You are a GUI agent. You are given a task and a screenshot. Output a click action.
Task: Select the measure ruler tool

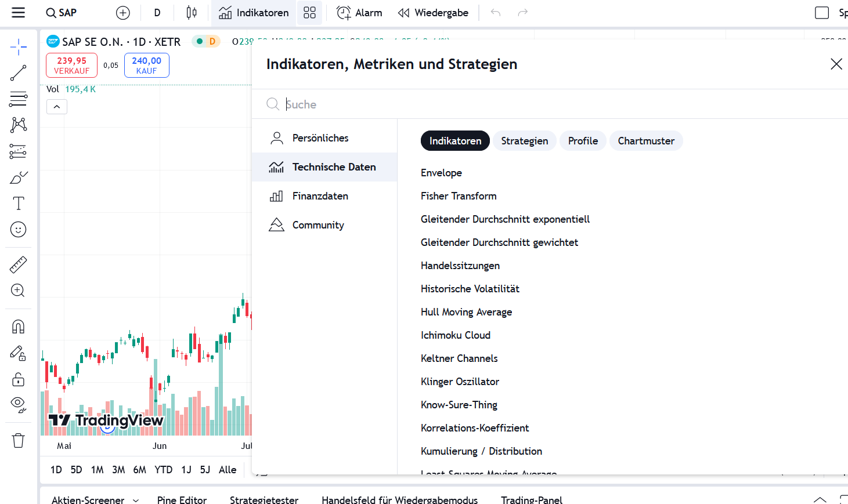[x=18, y=264]
